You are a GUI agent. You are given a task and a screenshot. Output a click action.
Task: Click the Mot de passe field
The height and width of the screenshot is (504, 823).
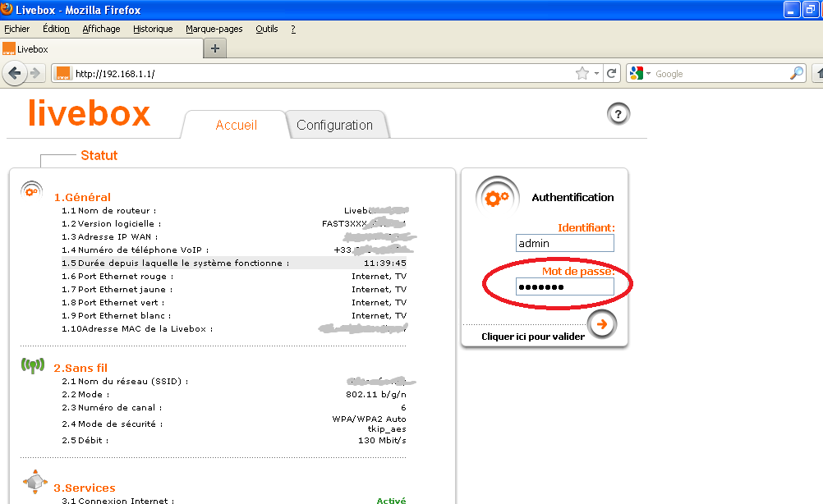coord(565,286)
